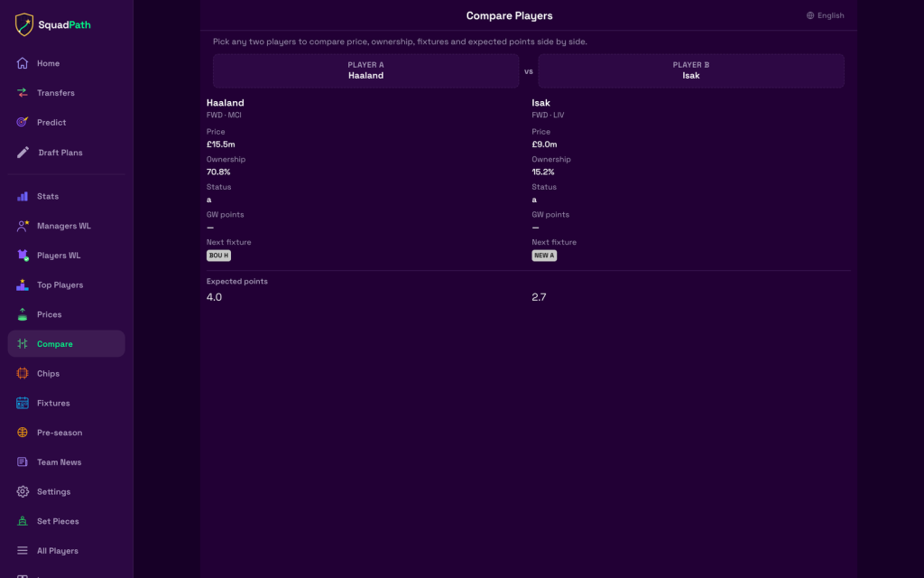Click the All Players list icon
Viewport: 924px width, 578px height.
pos(23,550)
